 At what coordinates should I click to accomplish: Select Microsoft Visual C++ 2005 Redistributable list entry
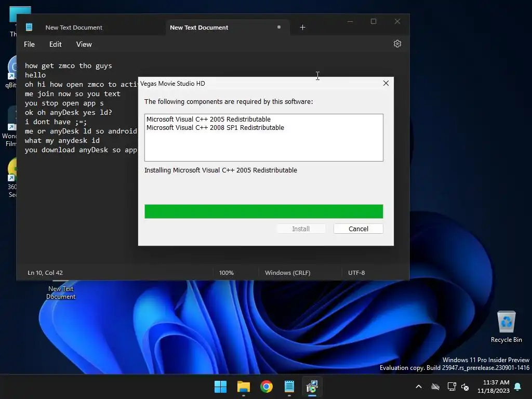[208, 119]
